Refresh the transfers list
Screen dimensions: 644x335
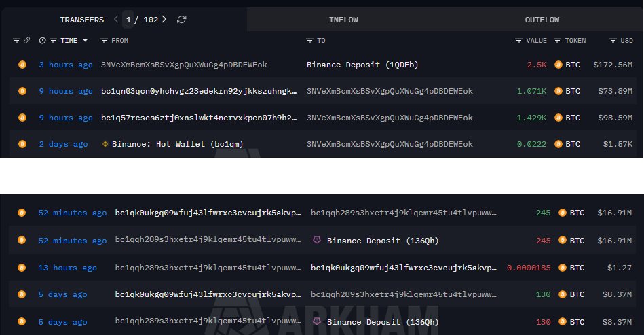[x=182, y=20]
